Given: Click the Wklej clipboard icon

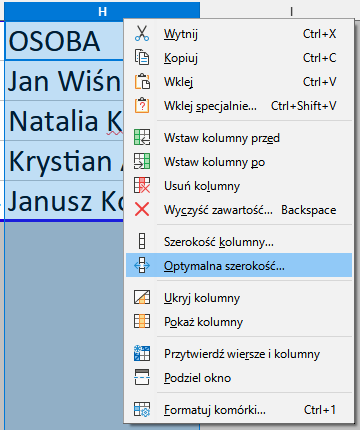Looking at the screenshot, I should click(x=142, y=82).
